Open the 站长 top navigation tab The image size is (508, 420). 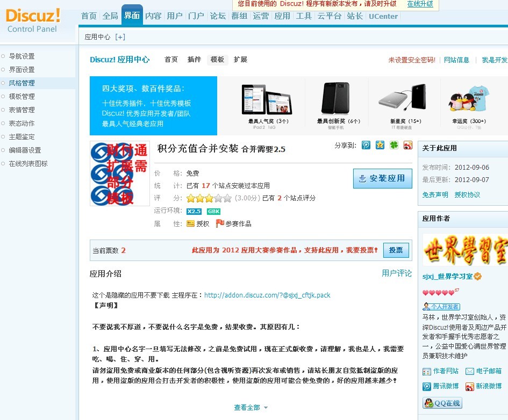pyautogui.click(x=355, y=16)
